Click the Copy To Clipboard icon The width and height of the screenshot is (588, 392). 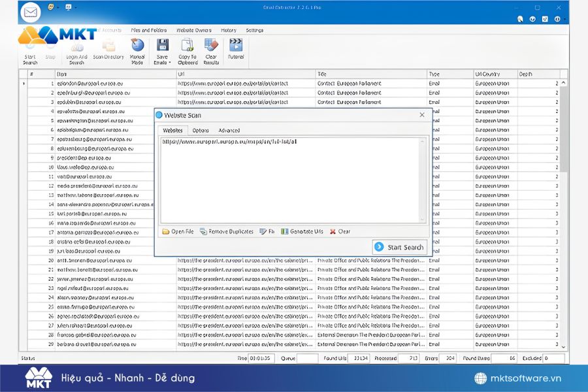pos(188,46)
